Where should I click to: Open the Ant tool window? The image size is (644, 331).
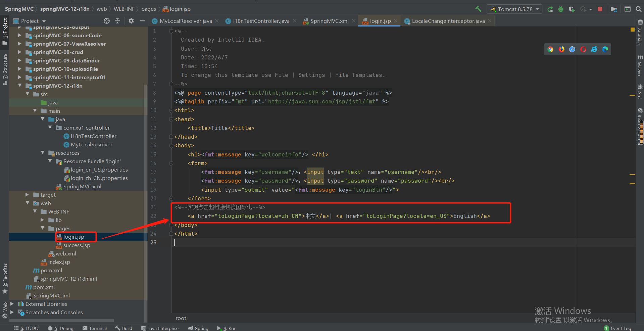640,91
